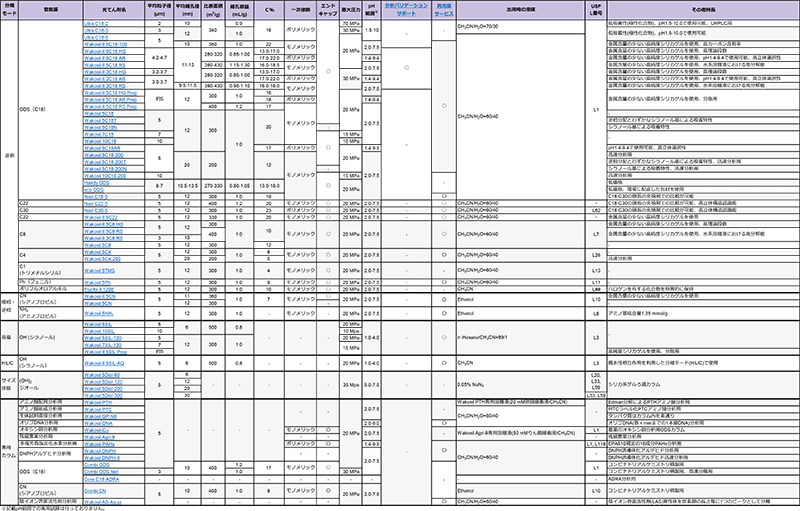Open the Wakosil-II 5C18 AR Prep link
The width and height of the screenshot is (800, 511).
tap(111, 100)
